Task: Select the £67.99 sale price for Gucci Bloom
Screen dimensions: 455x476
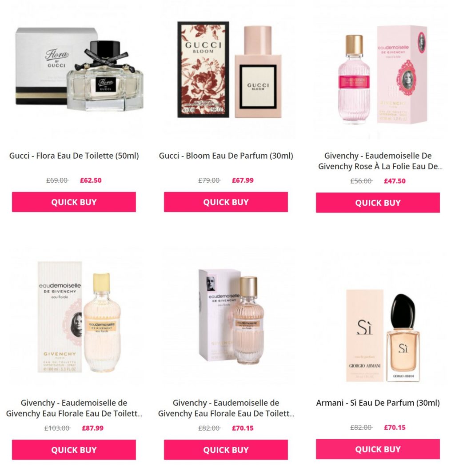Action: click(x=243, y=180)
